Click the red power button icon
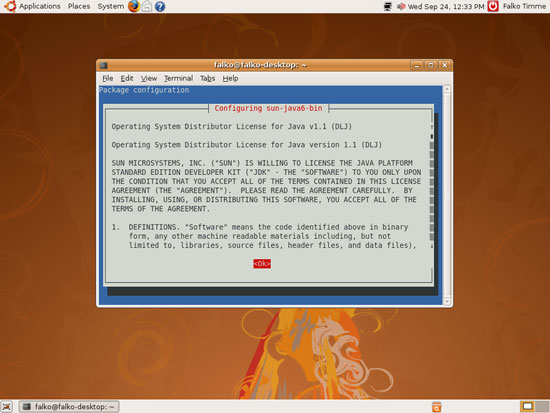550x413 pixels. coord(493,6)
